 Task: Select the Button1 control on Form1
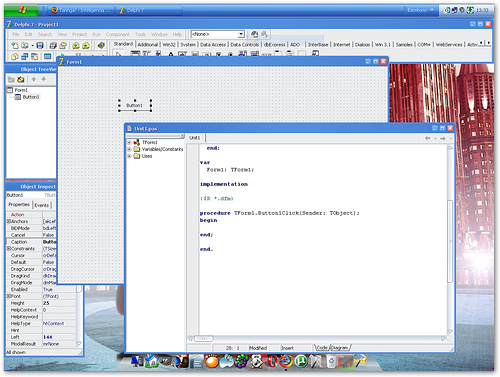(135, 105)
